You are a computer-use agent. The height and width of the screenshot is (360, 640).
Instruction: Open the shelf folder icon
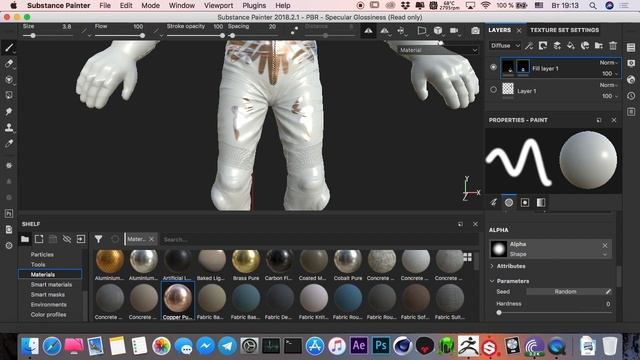(x=25, y=239)
